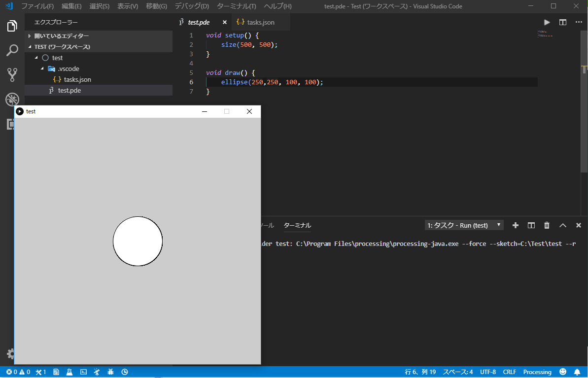Click the UTF-8 encoding label
The width and height of the screenshot is (588, 378).
(x=488, y=372)
